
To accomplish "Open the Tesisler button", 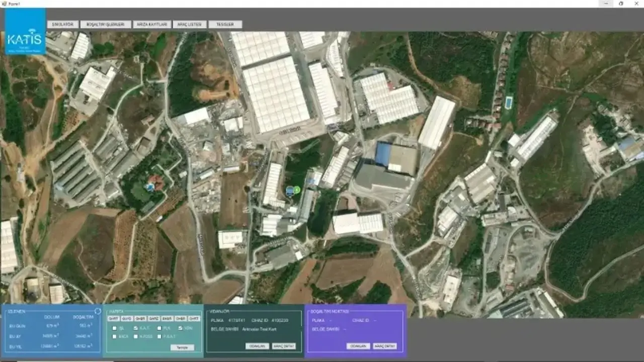I will point(225,24).
